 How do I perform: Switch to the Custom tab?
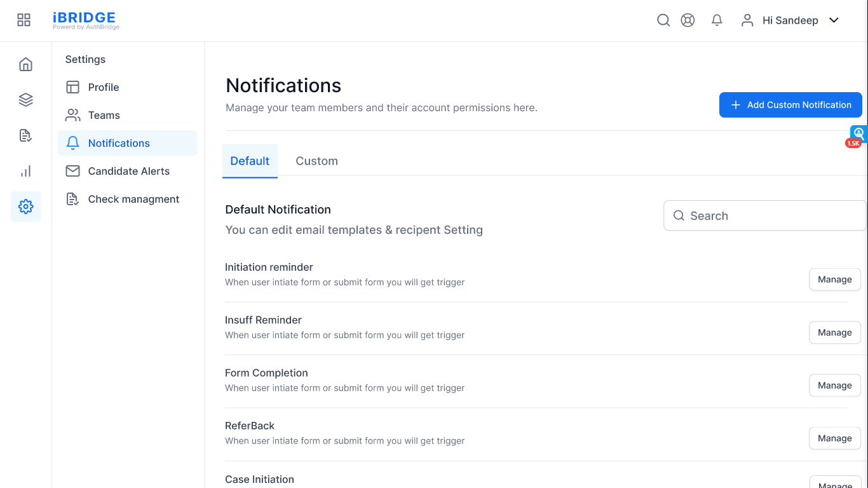pos(316,161)
